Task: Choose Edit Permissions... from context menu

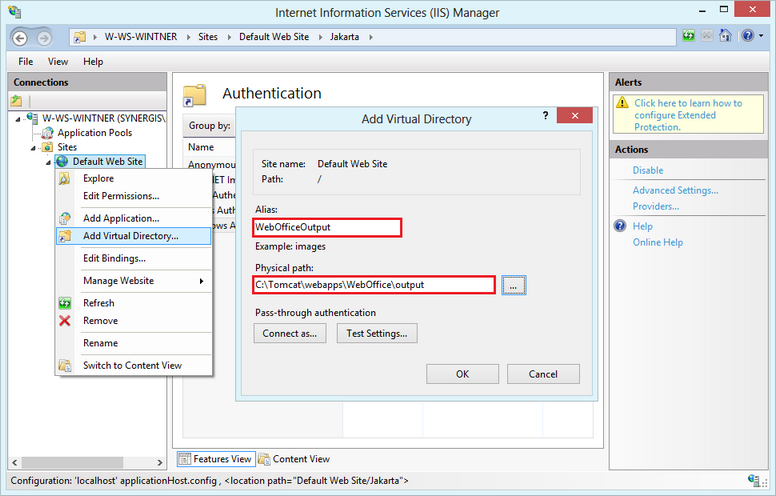Action: point(134,196)
